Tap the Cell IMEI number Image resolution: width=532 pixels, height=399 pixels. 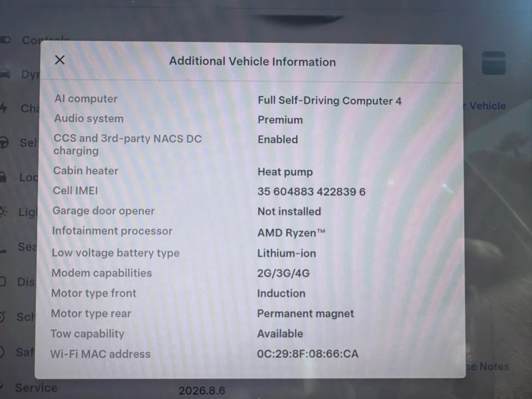[x=311, y=192]
